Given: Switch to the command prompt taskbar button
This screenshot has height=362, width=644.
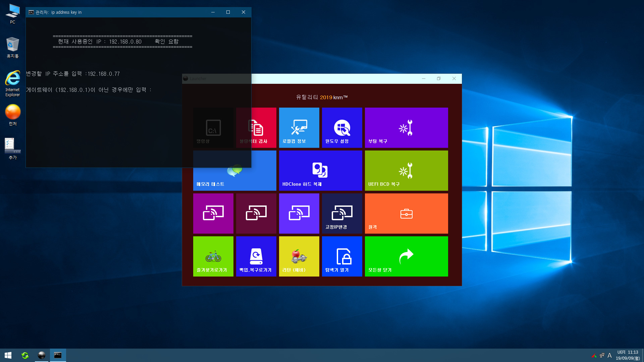Looking at the screenshot, I should [x=58, y=355].
